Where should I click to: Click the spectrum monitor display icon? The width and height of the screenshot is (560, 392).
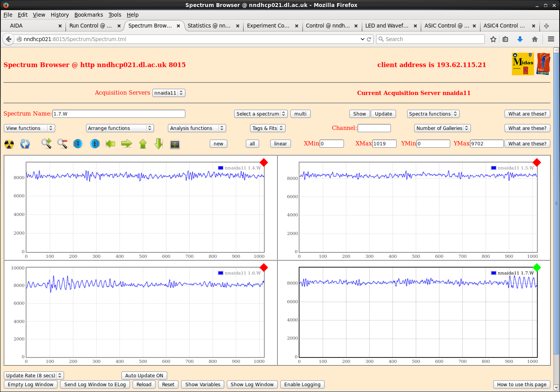click(x=175, y=144)
